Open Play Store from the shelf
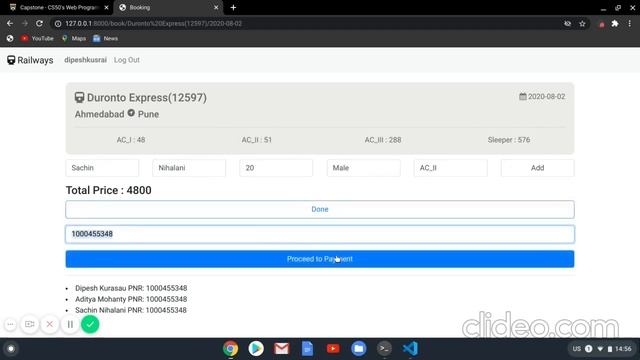The width and height of the screenshot is (640, 360). [x=256, y=349]
